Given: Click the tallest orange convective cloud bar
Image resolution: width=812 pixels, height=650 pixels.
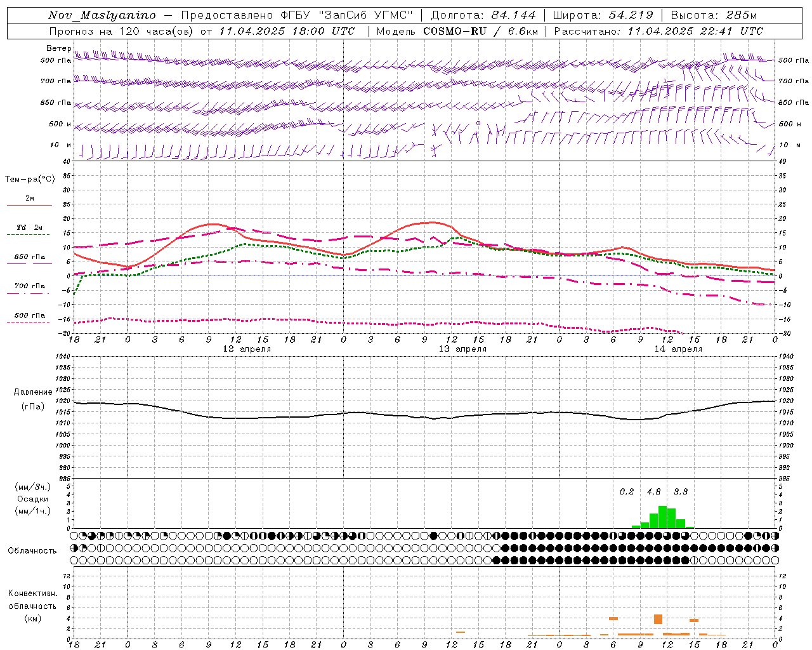Looking at the screenshot, I should point(658,619).
